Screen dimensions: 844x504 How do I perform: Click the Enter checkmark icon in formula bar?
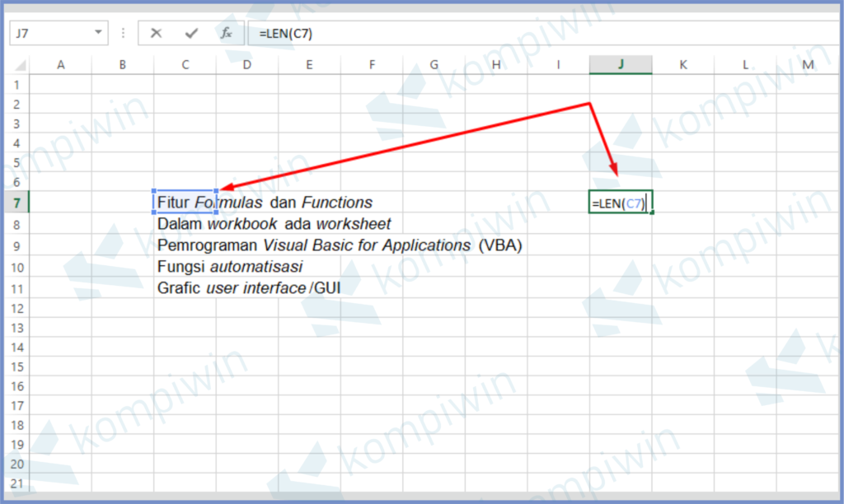[x=191, y=34]
